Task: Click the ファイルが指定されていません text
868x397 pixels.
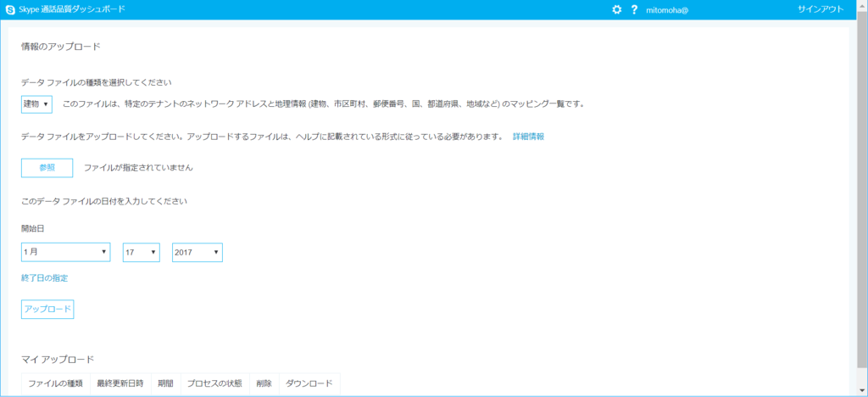Action: (138, 168)
